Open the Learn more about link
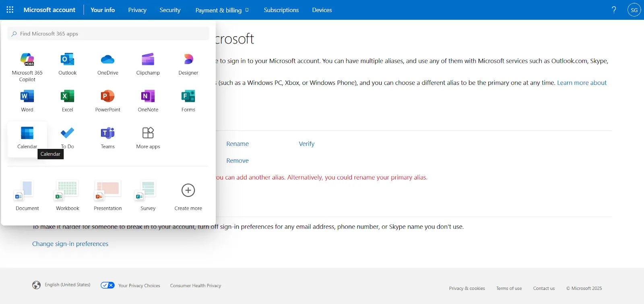This screenshot has height=304, width=644. click(x=582, y=83)
